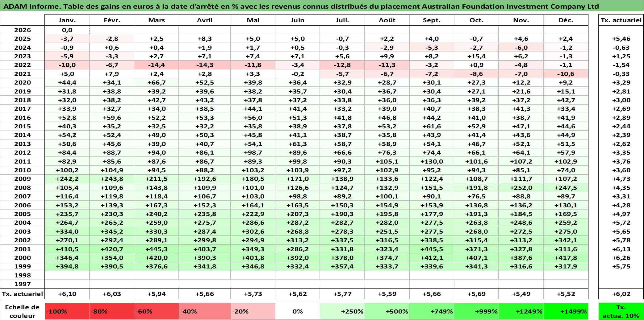Select the 2009 year row label
644x320 pixels.
click(23, 179)
